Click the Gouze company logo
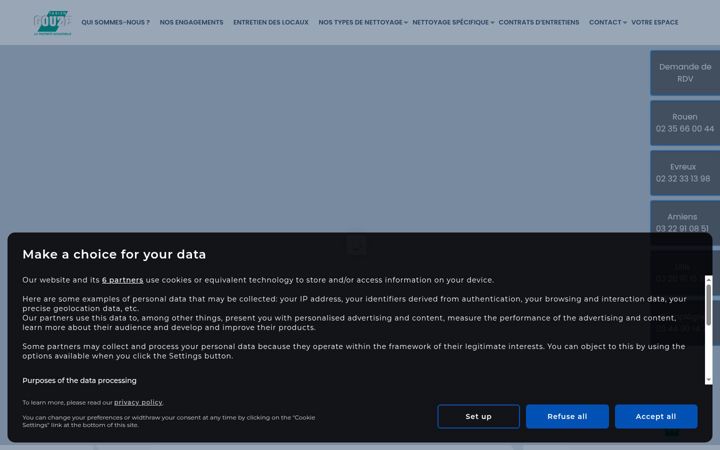This screenshot has height=450, width=720. (x=52, y=22)
